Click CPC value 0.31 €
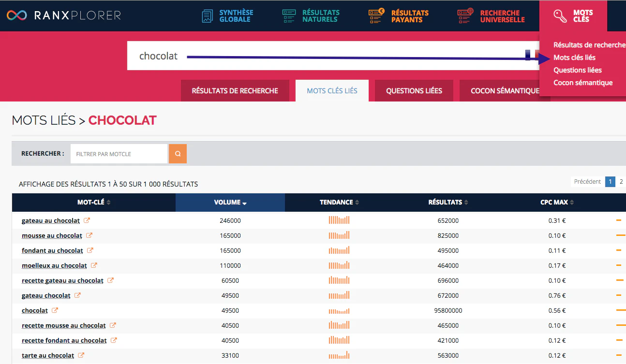This screenshot has height=364, width=626. click(x=557, y=220)
